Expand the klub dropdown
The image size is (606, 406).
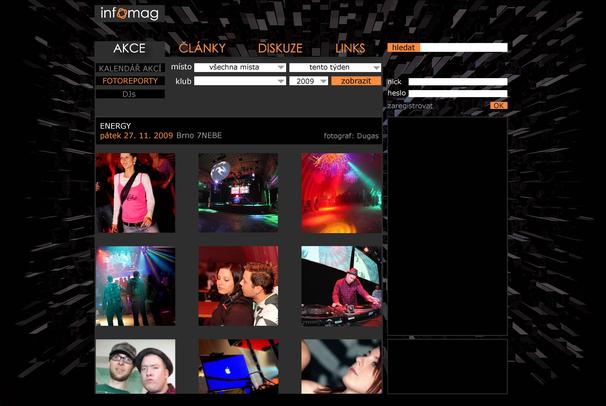click(x=240, y=81)
